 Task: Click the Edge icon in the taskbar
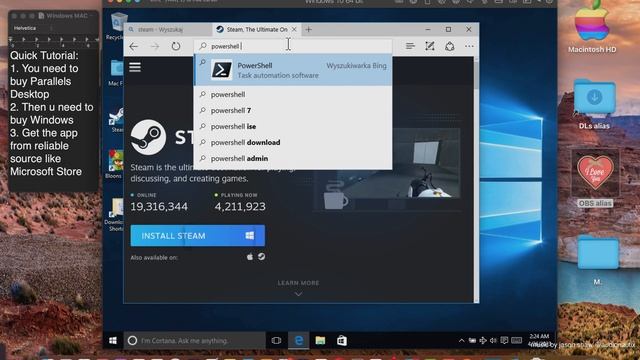pos(299,340)
